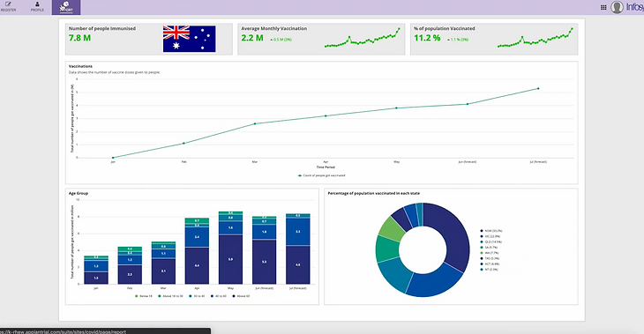Click the 'Age Group' chart title
The height and width of the screenshot is (334, 644).
point(79,193)
